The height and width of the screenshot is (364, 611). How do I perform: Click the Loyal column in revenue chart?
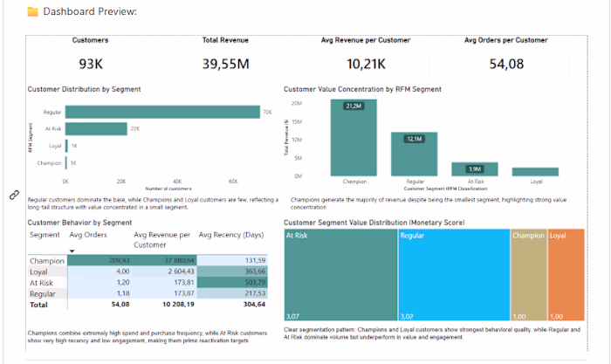click(x=535, y=172)
